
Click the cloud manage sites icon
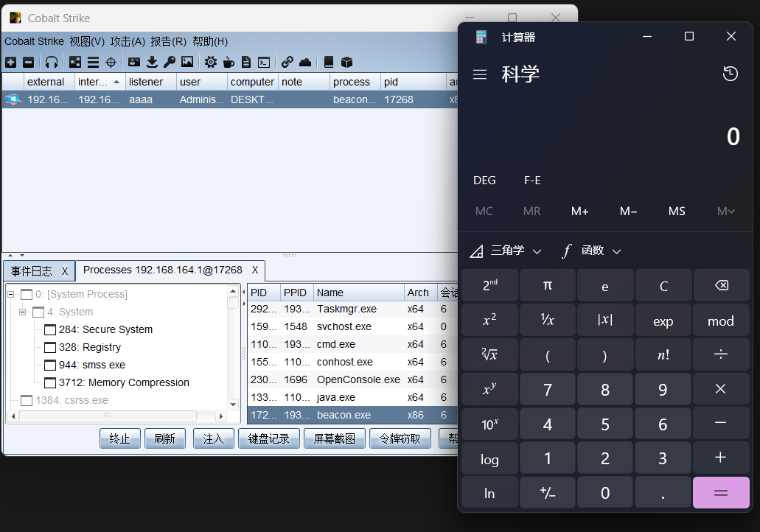tap(305, 62)
